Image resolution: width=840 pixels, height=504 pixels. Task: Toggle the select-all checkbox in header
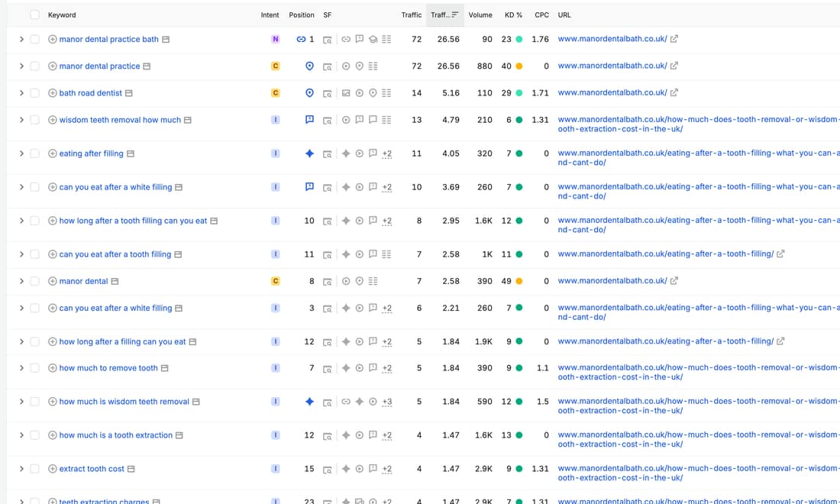coord(35,15)
